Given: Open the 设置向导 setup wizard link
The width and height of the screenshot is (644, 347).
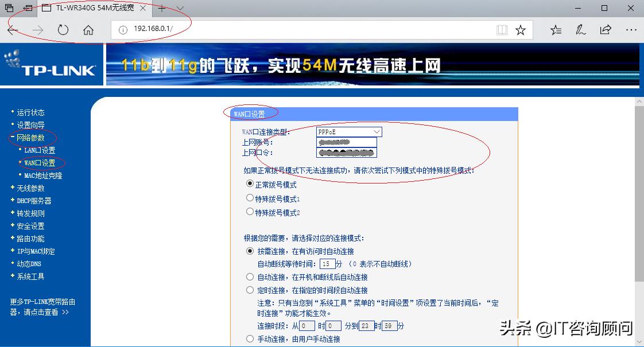Looking at the screenshot, I should click(x=30, y=124).
